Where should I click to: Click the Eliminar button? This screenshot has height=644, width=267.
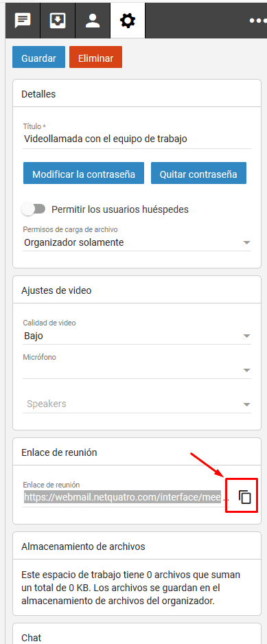(95, 58)
